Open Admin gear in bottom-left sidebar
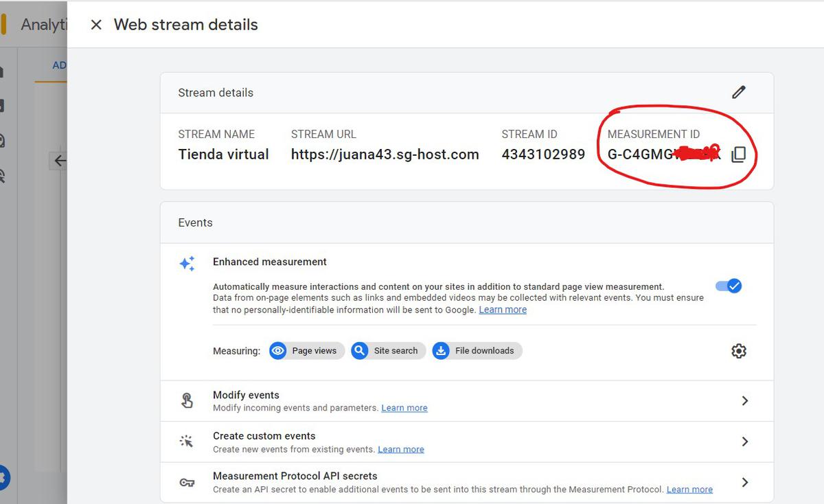824x504 pixels. [x=4, y=476]
